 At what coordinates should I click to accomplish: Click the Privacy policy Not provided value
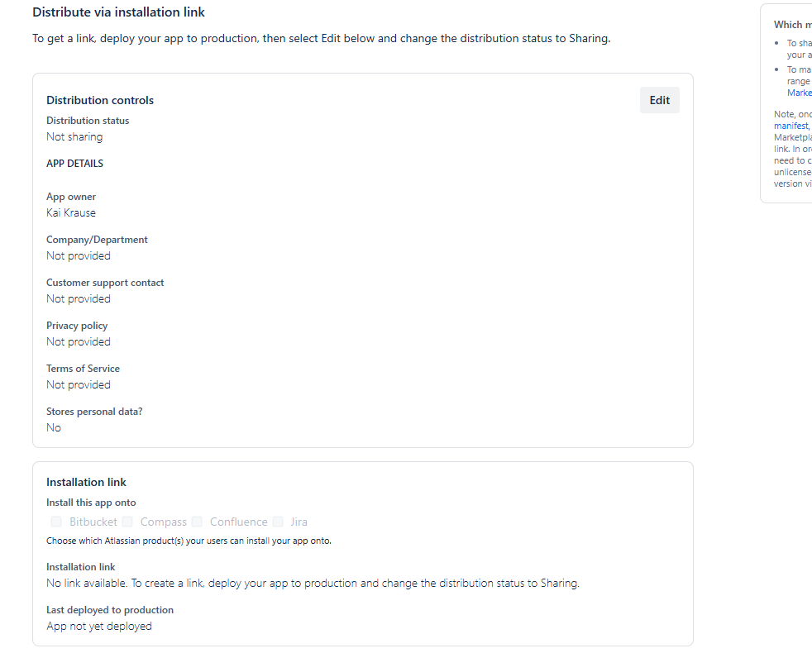[78, 341]
